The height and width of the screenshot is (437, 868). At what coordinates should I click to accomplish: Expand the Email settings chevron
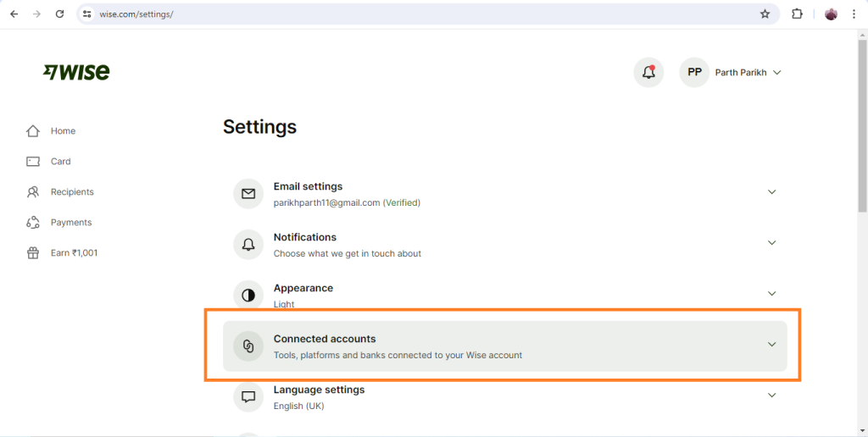(771, 192)
